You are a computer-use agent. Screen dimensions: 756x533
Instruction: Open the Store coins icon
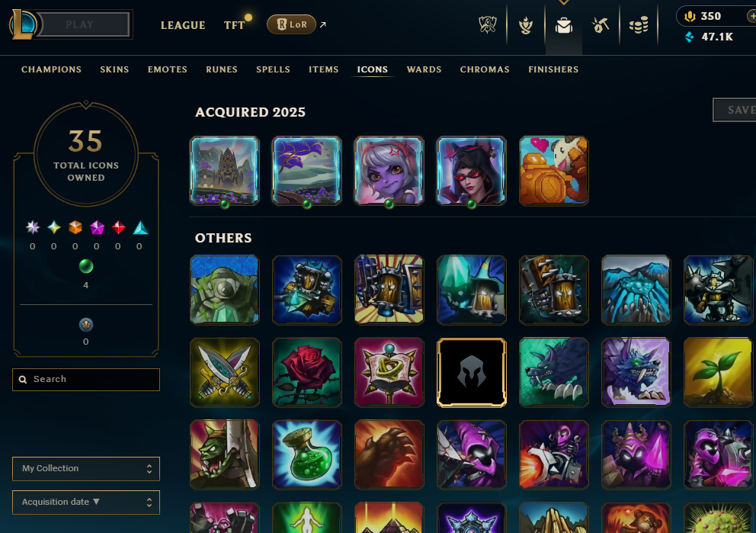639,25
